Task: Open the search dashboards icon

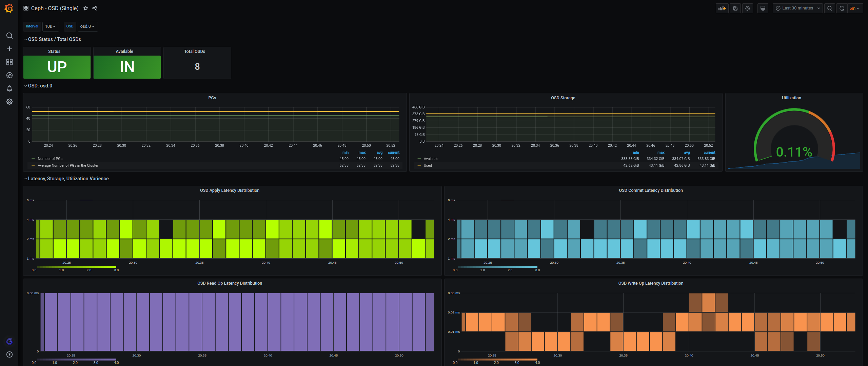Action: point(9,36)
